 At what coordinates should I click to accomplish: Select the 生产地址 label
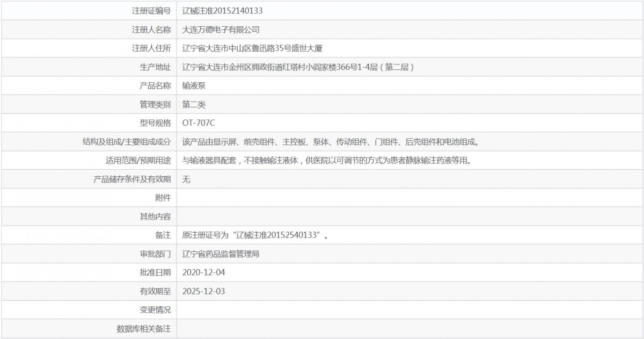155,67
